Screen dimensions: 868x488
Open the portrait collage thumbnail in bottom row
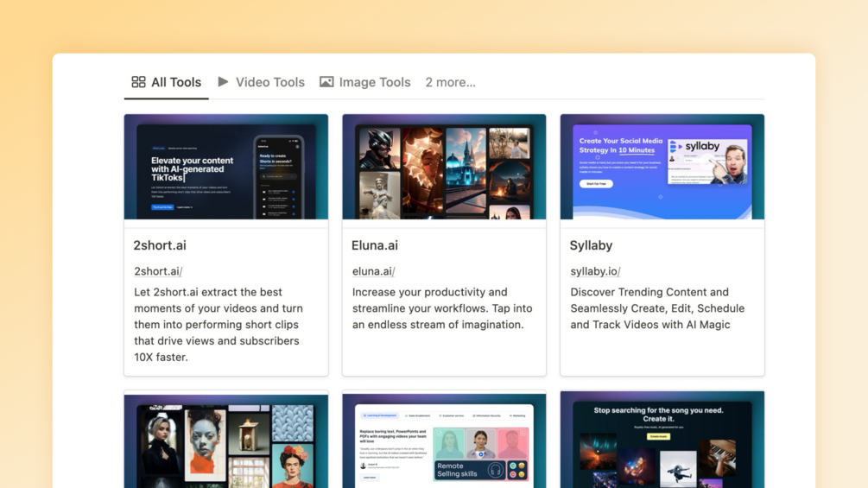[226, 440]
